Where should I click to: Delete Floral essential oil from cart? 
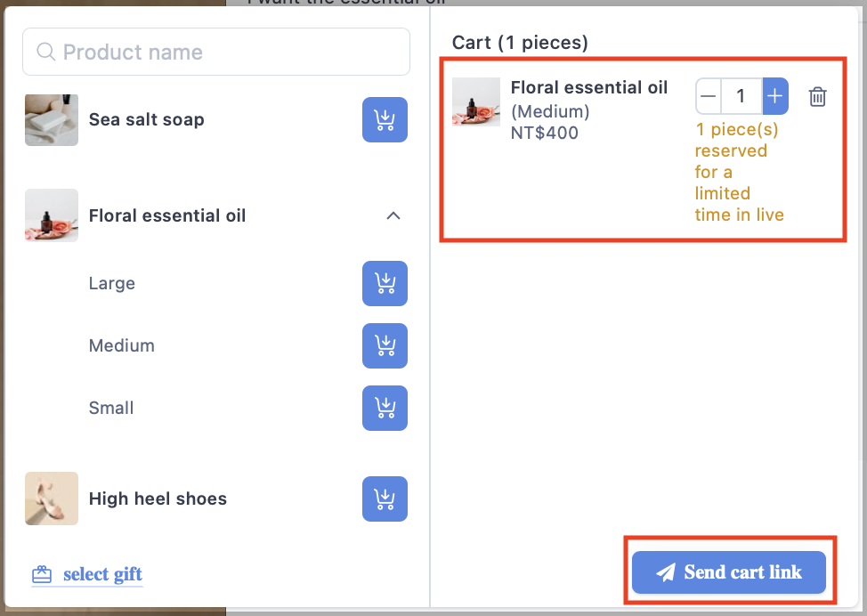tap(817, 97)
